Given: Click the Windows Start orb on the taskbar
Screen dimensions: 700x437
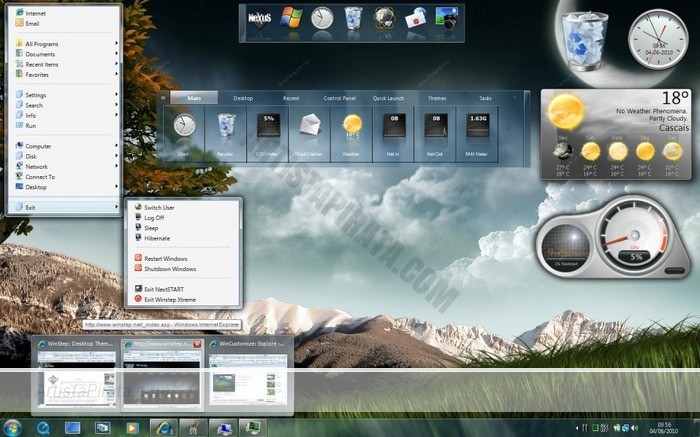Looking at the screenshot, I should coord(12,428).
